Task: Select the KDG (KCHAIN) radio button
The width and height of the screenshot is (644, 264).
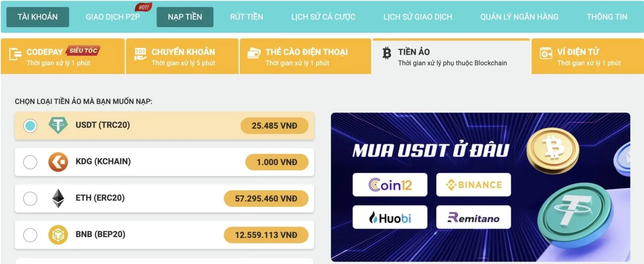Action: click(30, 162)
